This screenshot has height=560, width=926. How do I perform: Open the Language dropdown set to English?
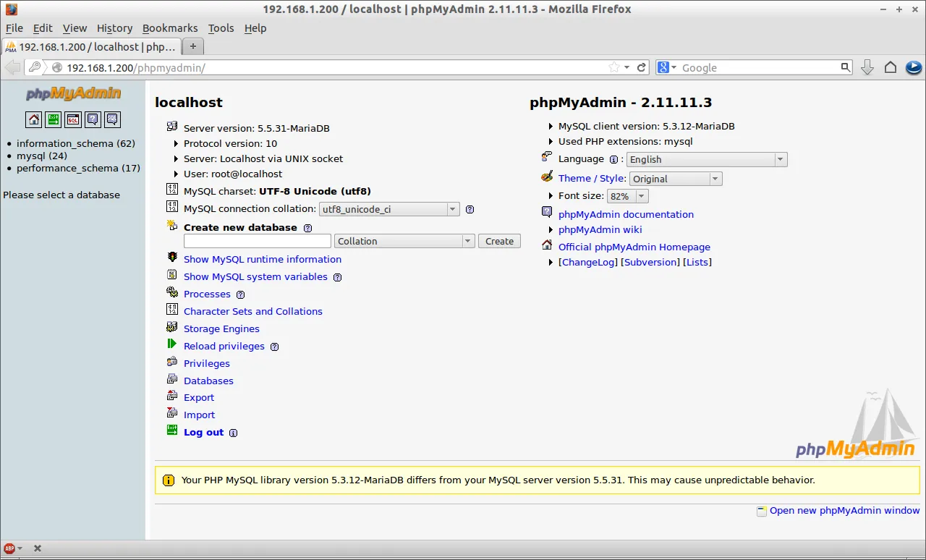point(706,159)
